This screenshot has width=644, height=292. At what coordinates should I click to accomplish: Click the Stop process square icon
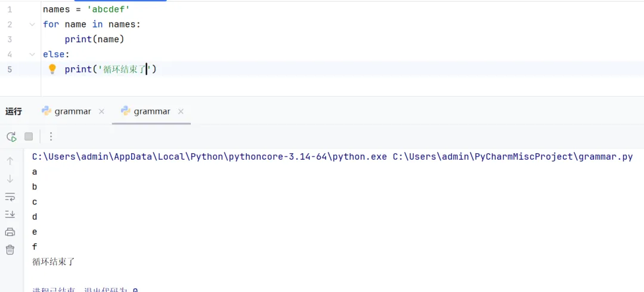29,136
